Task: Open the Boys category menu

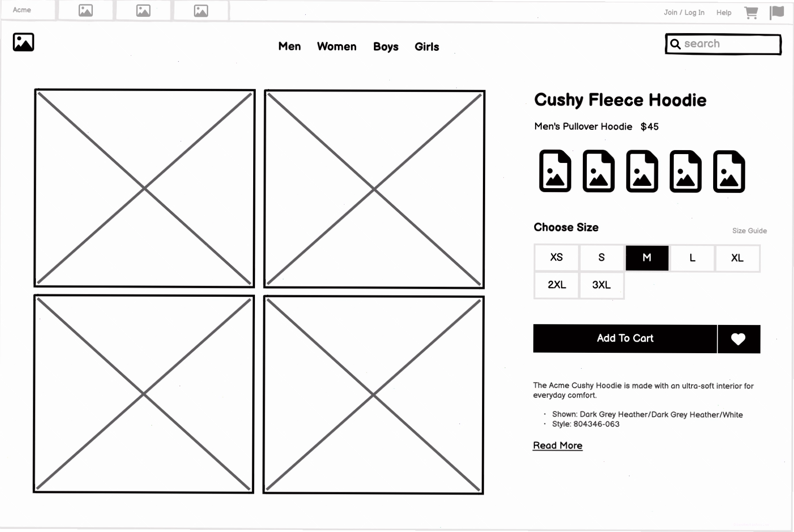Action: pos(386,47)
